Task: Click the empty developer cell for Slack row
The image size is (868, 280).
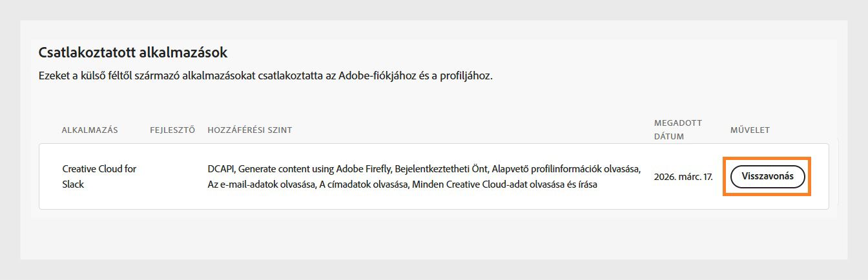Action: click(172, 176)
